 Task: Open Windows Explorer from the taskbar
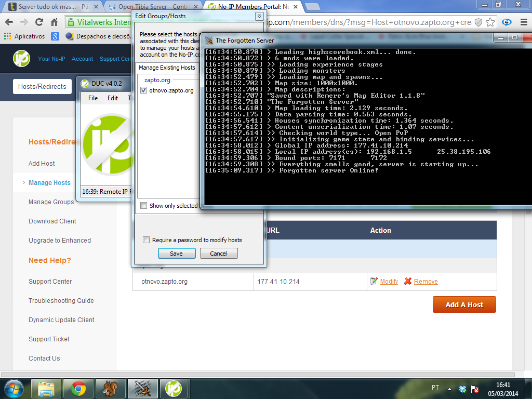pyautogui.click(x=46, y=389)
